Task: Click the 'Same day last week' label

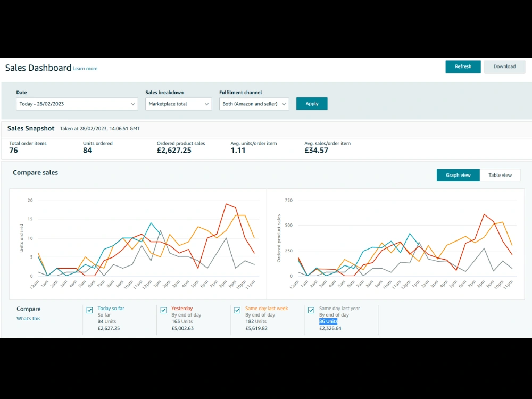Action: (267, 309)
